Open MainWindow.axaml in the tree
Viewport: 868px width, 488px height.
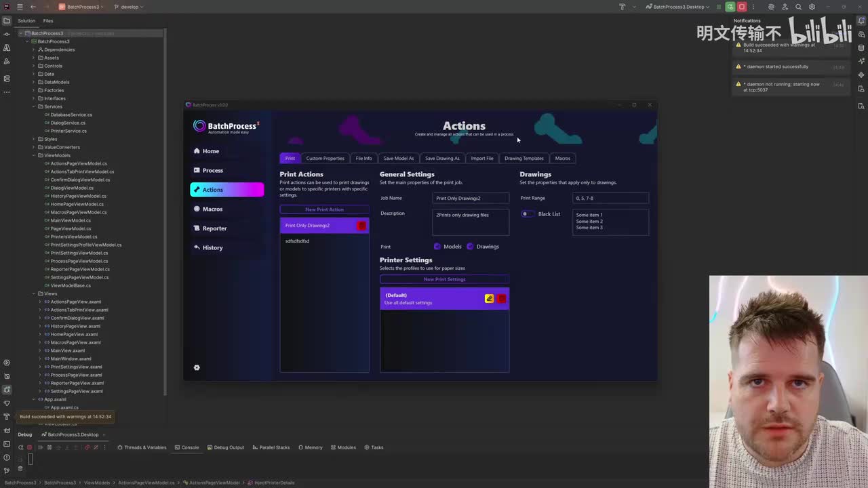click(71, 359)
